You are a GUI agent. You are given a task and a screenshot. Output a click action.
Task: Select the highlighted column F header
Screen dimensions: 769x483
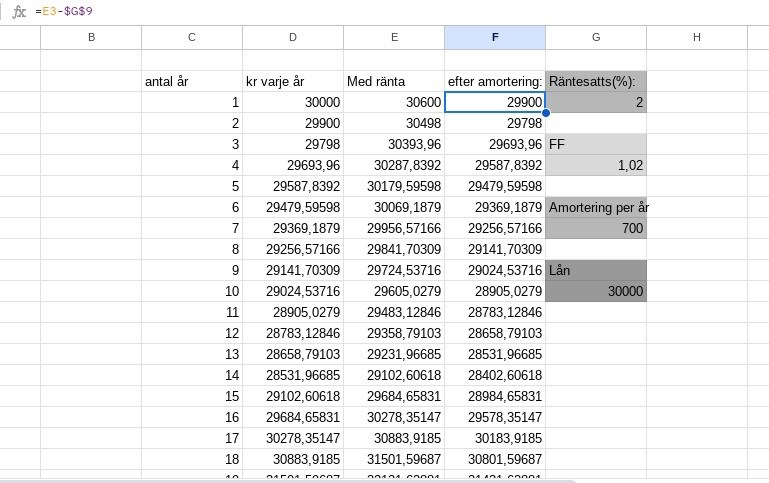pyautogui.click(x=495, y=37)
